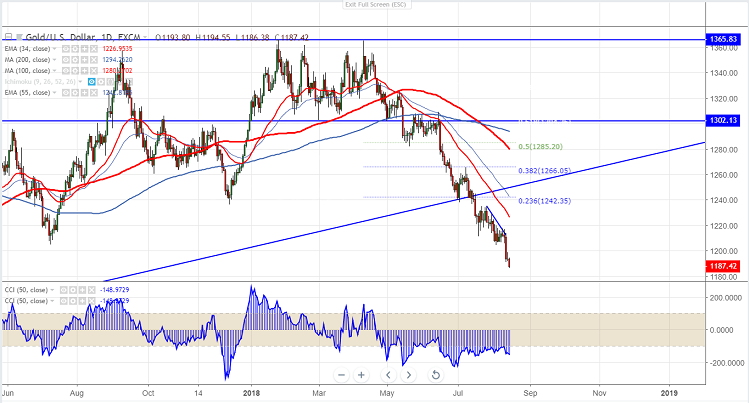
Task: Open the Gold/U.S. Dollar symbol title dropdown
Action: pyautogui.click(x=145, y=37)
